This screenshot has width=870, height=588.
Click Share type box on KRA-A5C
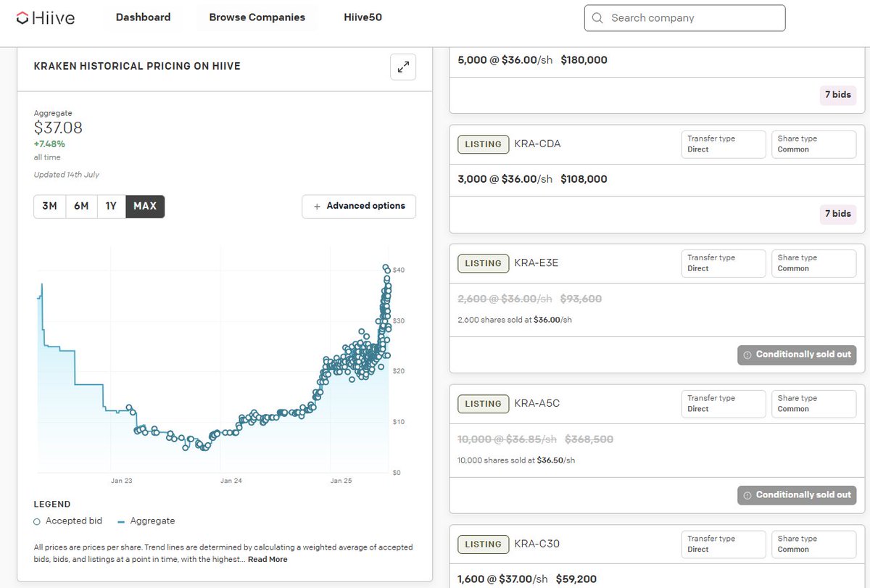(813, 404)
